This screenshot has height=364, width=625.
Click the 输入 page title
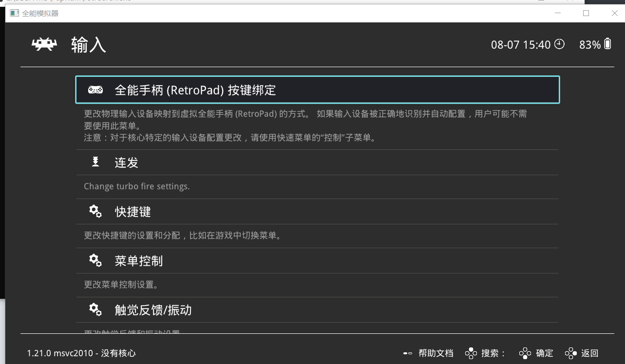89,45
